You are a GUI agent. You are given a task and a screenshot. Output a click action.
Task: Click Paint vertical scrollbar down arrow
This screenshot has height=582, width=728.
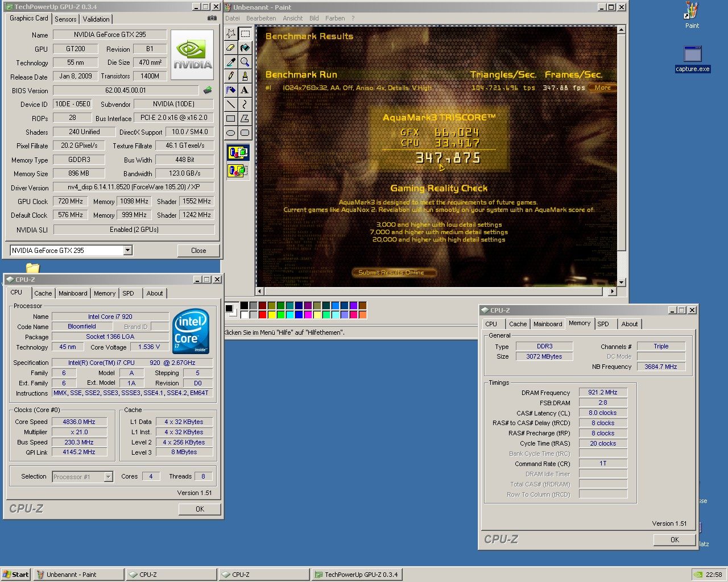coord(621,282)
